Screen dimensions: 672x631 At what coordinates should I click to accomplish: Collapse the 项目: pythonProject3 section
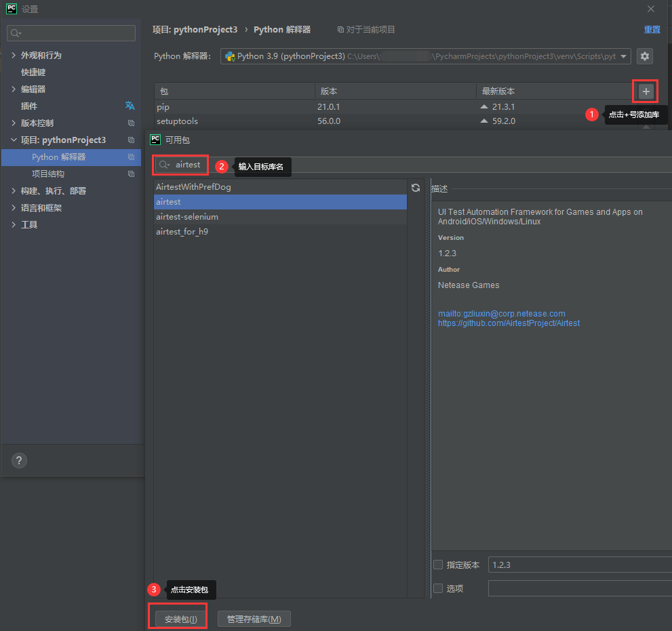[x=14, y=140]
